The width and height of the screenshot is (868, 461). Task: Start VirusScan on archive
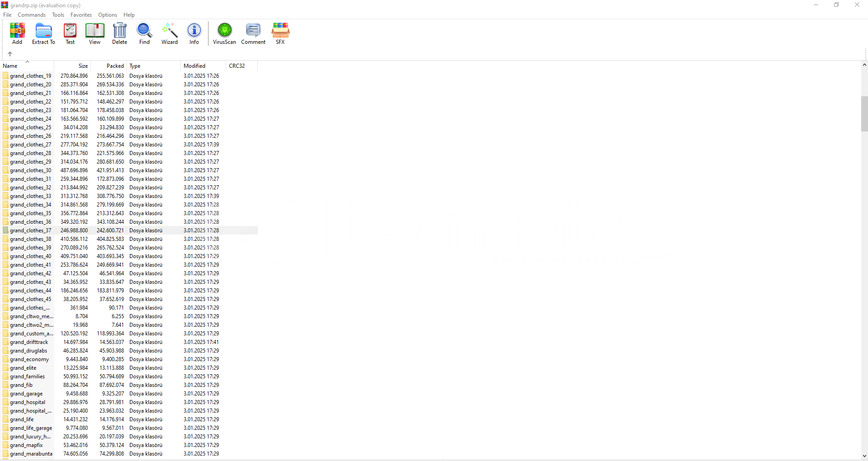224,33
